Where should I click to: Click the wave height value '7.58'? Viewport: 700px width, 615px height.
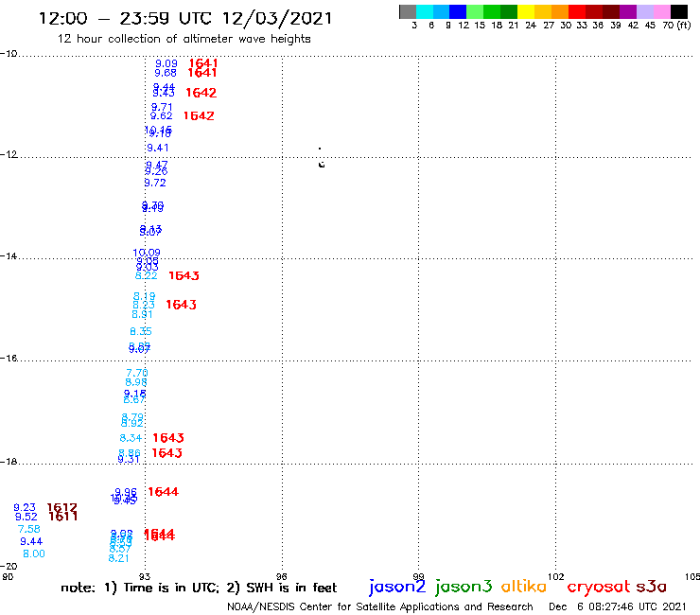[28, 529]
